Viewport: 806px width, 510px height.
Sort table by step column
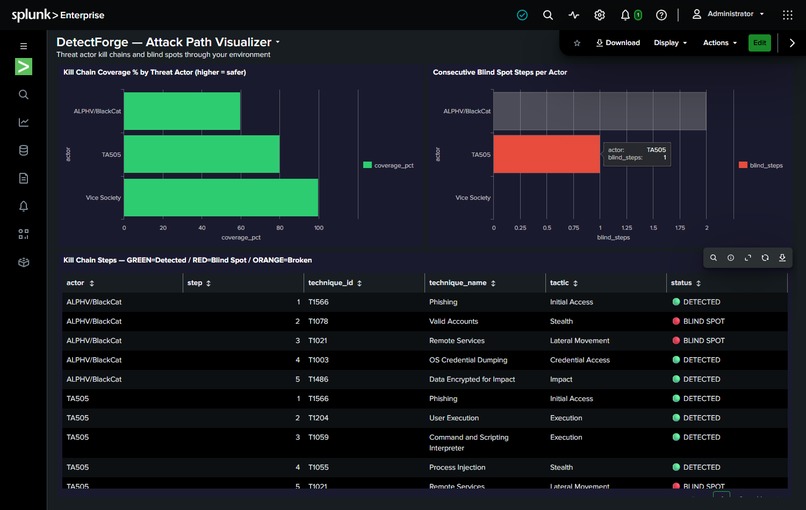(208, 283)
